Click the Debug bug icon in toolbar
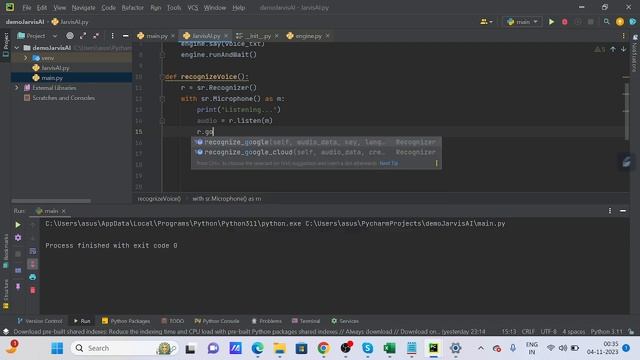 (564, 22)
